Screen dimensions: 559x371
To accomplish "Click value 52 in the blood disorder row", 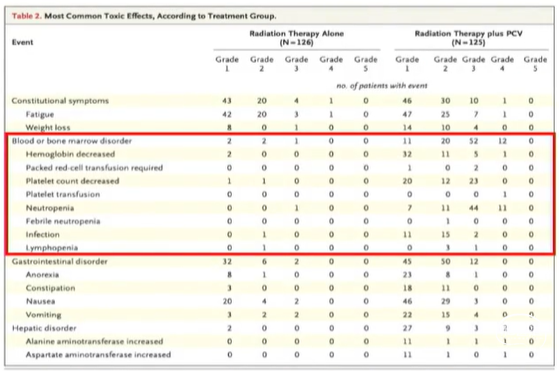I will click(474, 141).
